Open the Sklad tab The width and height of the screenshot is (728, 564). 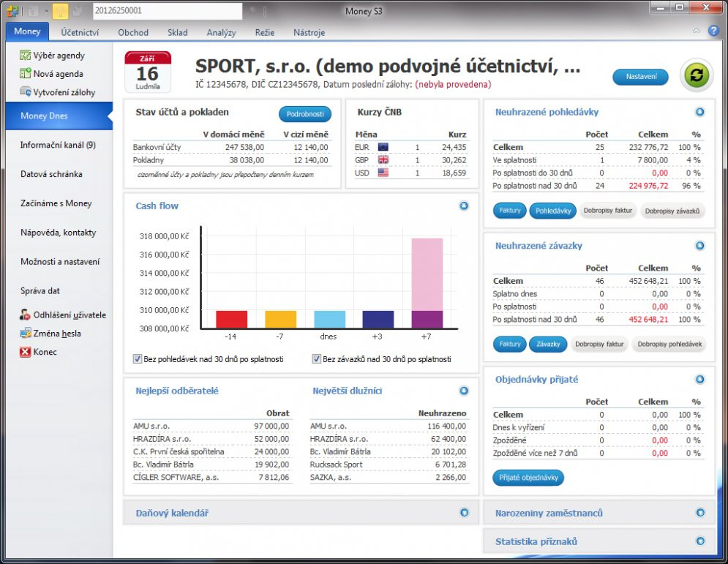coord(177,32)
